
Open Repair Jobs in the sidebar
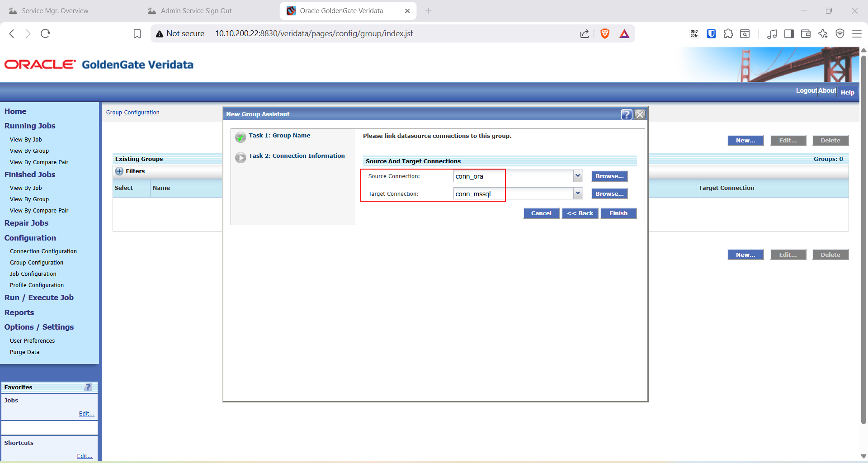[26, 223]
